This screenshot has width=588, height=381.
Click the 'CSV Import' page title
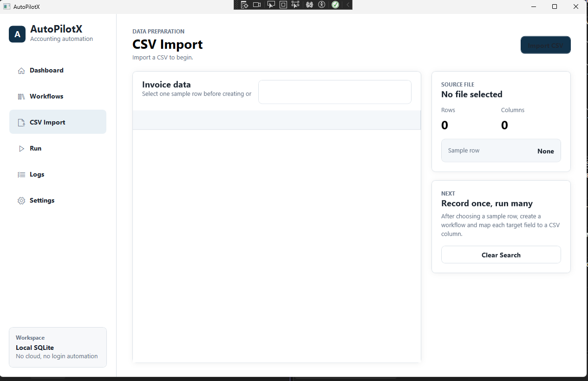tap(168, 45)
